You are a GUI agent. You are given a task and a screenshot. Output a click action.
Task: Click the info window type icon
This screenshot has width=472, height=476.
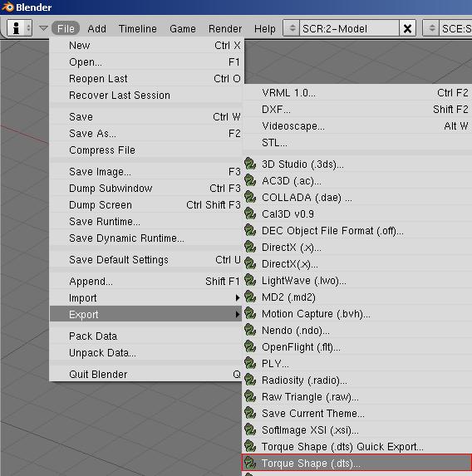coord(16,28)
